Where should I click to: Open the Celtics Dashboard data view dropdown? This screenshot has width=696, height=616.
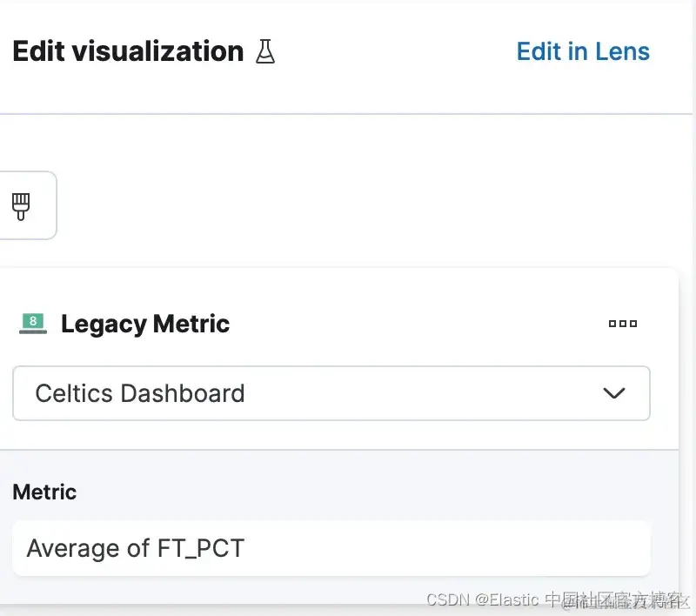(331, 393)
